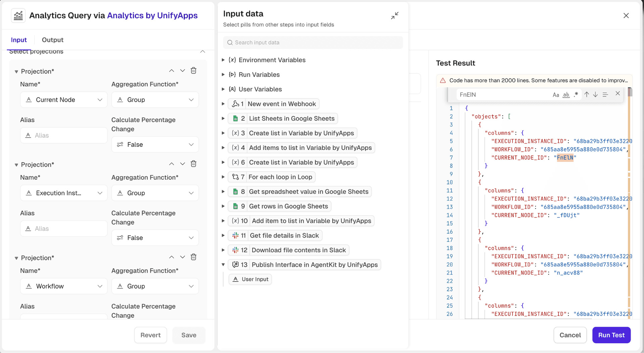Select the Input tab
644x353 pixels.
(x=19, y=40)
